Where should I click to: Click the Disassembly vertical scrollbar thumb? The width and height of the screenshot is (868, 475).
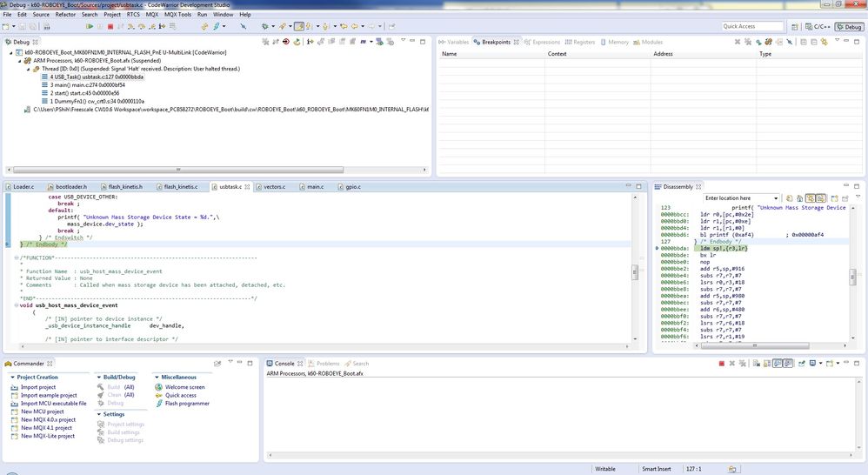point(853,275)
